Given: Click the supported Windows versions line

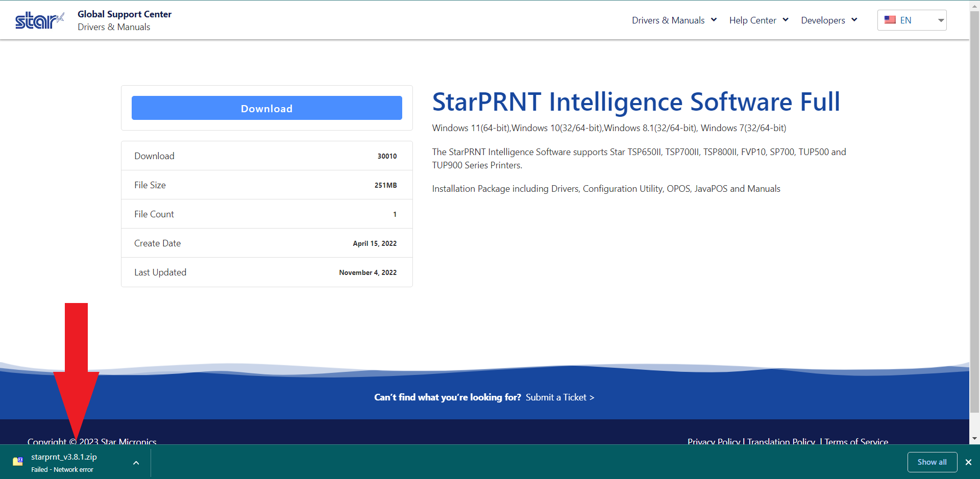Looking at the screenshot, I should 609,128.
